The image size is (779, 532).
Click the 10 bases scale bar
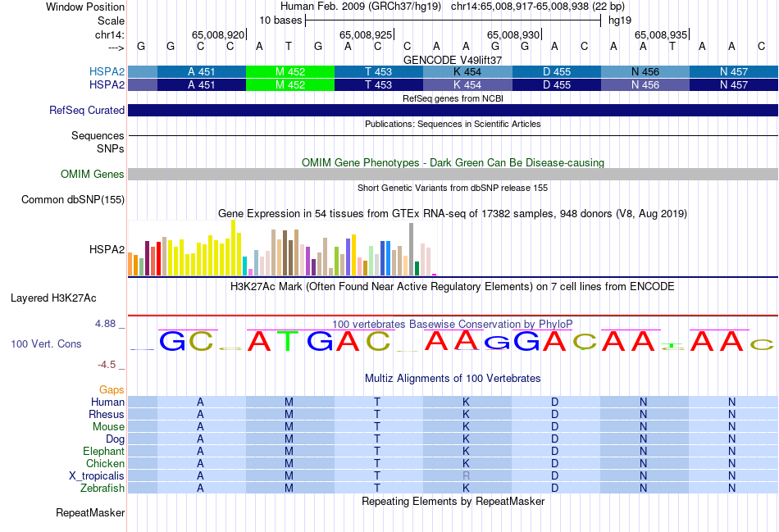point(453,20)
